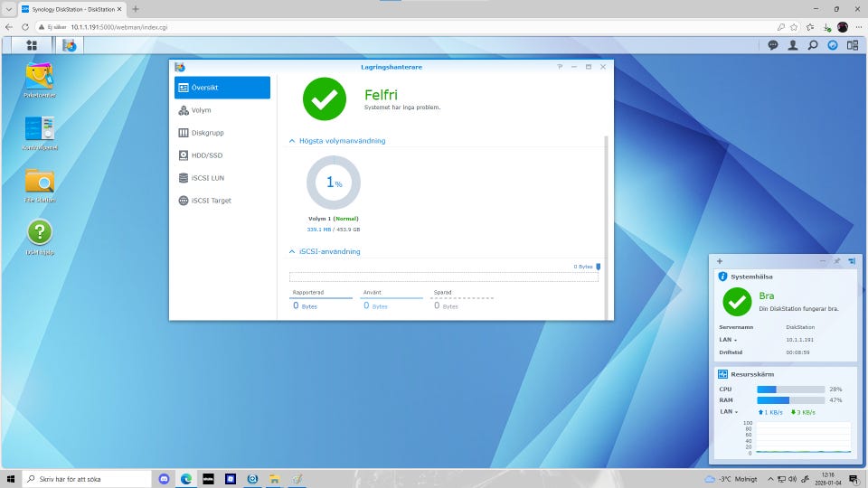Pin the widget panel with the pin icon
Viewport: 868px width, 488px height.
point(836,261)
